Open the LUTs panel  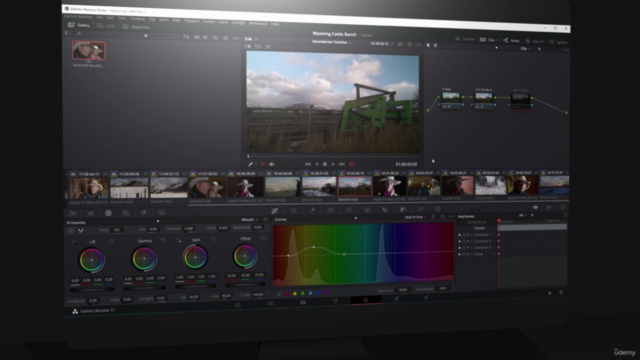(106, 26)
